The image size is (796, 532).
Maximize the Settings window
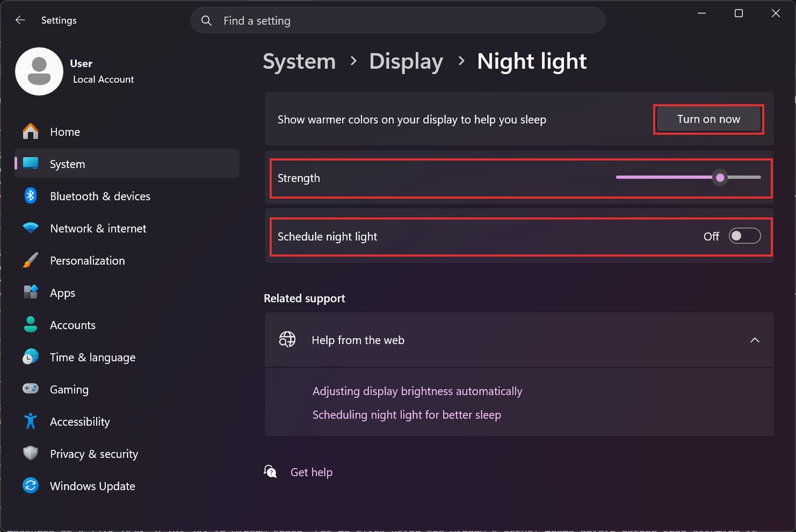pos(739,13)
